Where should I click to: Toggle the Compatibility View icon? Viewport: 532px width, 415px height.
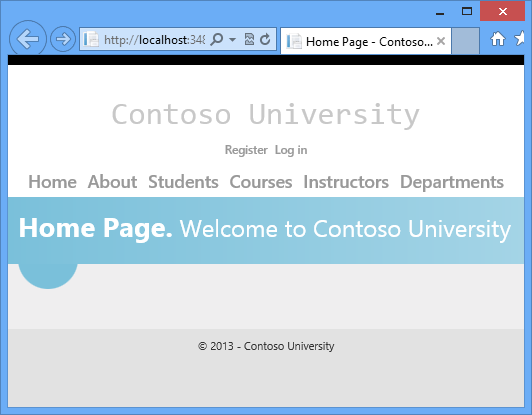click(249, 39)
